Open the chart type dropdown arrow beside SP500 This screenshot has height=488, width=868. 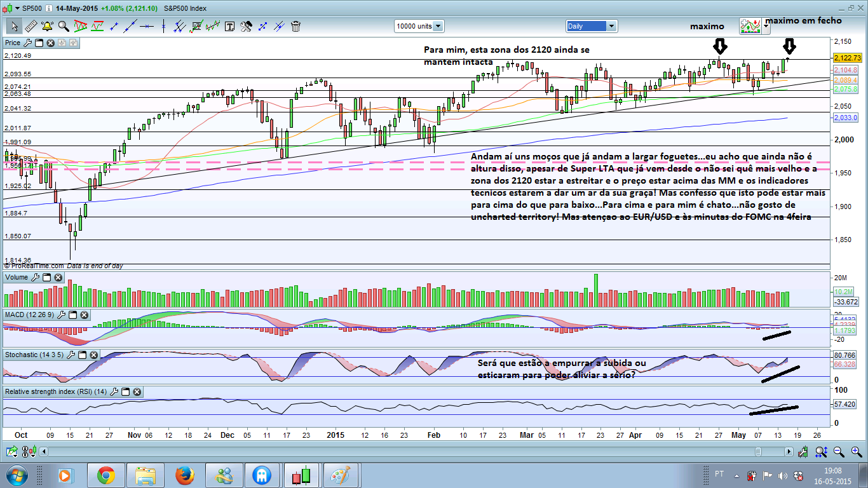[17, 10]
